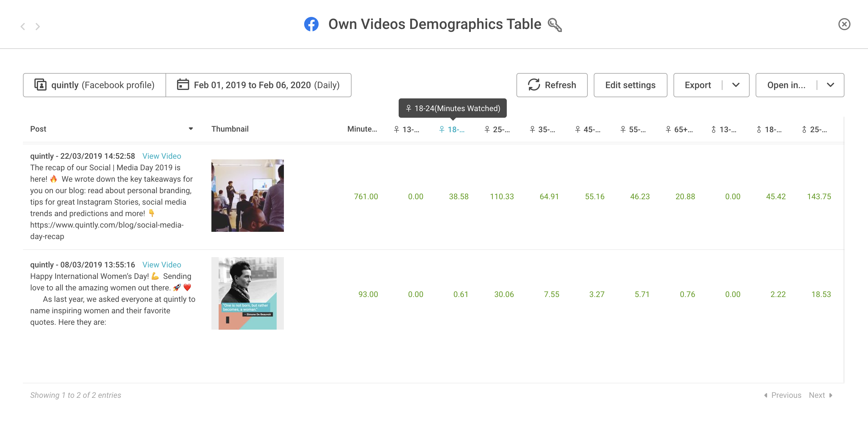868x425 pixels.
Task: Click the Showing 1 to 2 entries text
Action: 76,395
